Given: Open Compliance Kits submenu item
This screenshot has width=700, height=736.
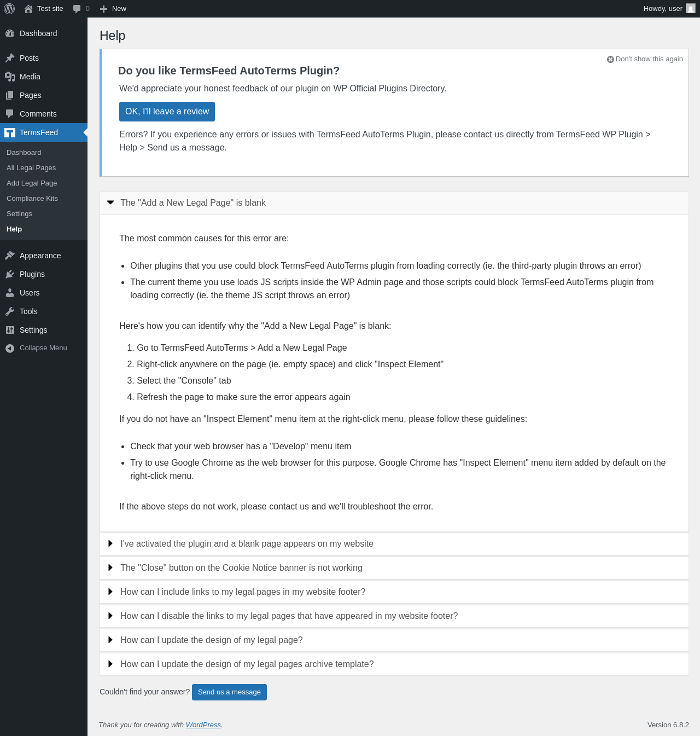Looking at the screenshot, I should click(44, 199).
